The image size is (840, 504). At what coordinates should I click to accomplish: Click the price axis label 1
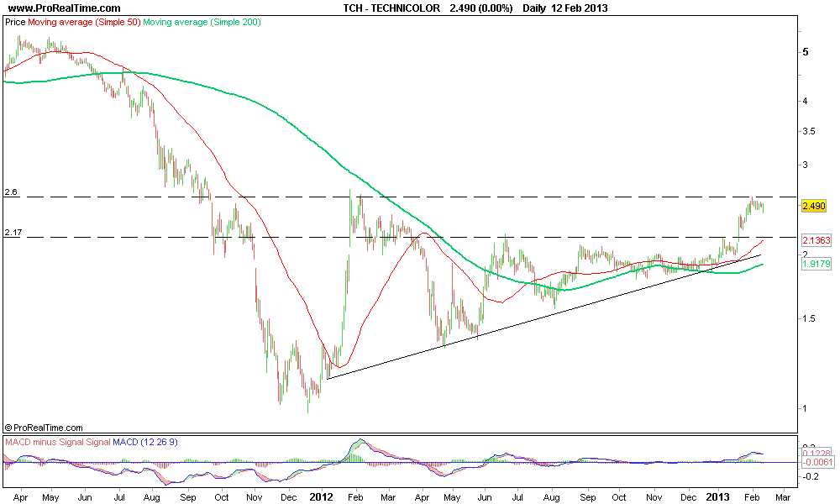(805, 408)
